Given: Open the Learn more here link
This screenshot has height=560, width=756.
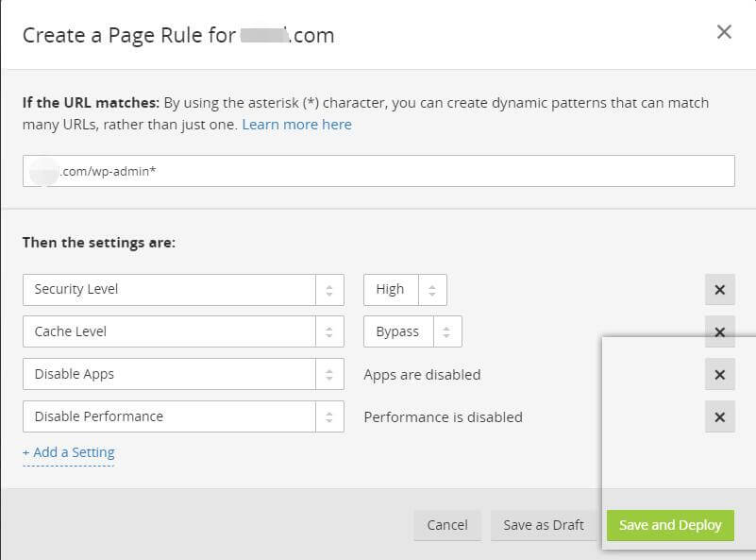Looking at the screenshot, I should pos(296,125).
